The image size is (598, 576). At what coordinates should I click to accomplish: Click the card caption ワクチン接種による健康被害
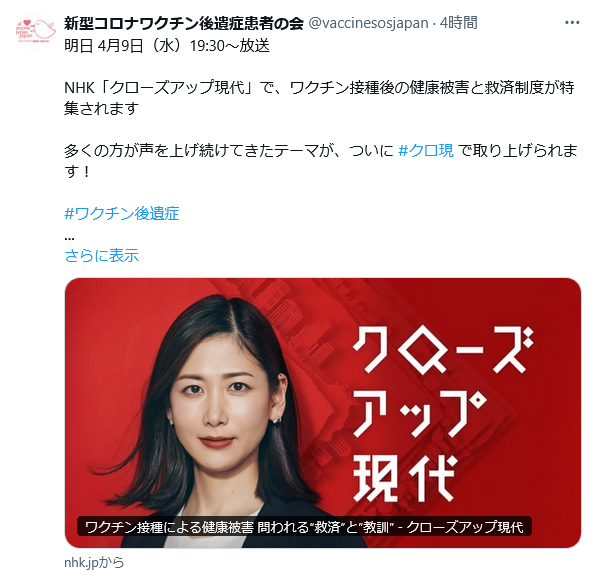pyautogui.click(x=169, y=527)
